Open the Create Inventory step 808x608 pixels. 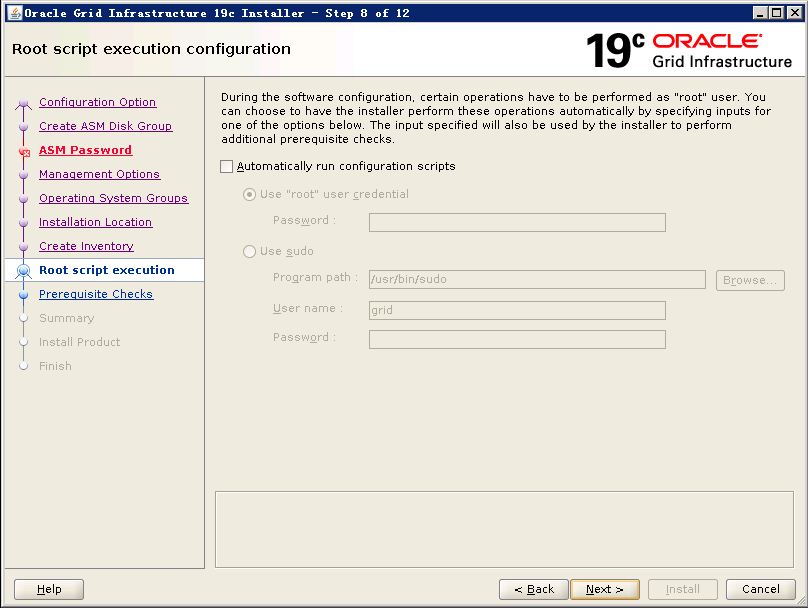pyautogui.click(x=86, y=246)
